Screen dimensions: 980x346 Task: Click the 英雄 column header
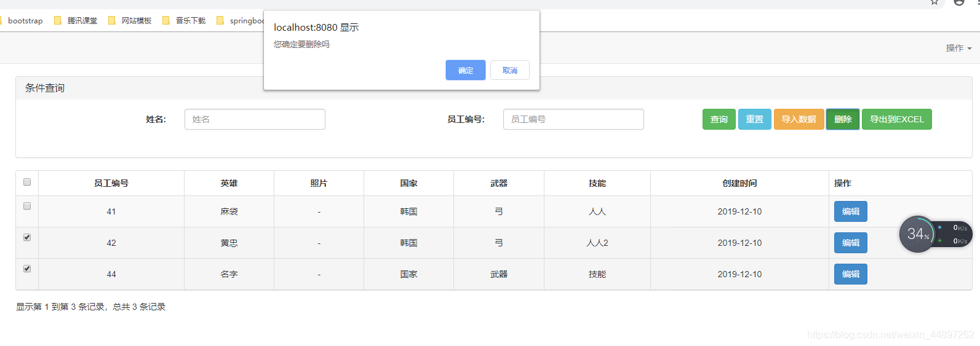click(x=229, y=183)
